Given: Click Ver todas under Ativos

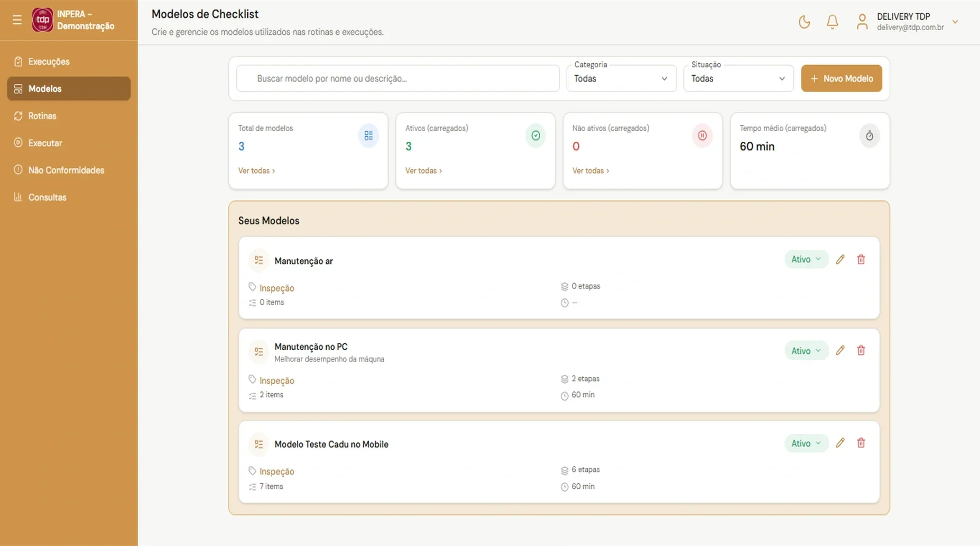Looking at the screenshot, I should (423, 170).
